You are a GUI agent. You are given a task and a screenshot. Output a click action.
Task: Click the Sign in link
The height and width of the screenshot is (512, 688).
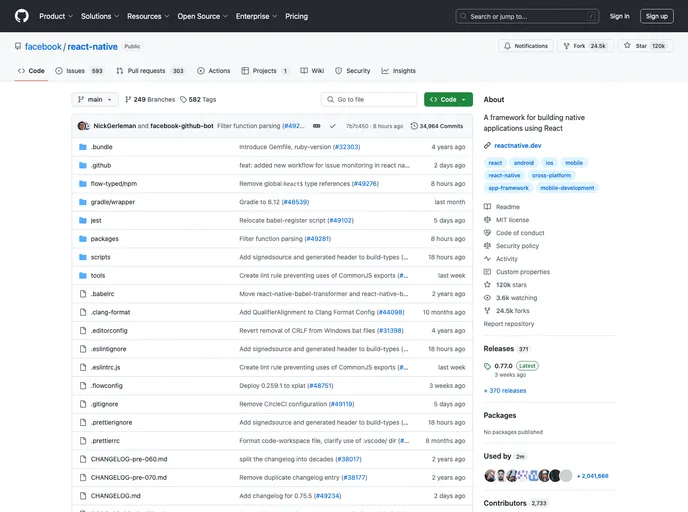pyautogui.click(x=619, y=16)
